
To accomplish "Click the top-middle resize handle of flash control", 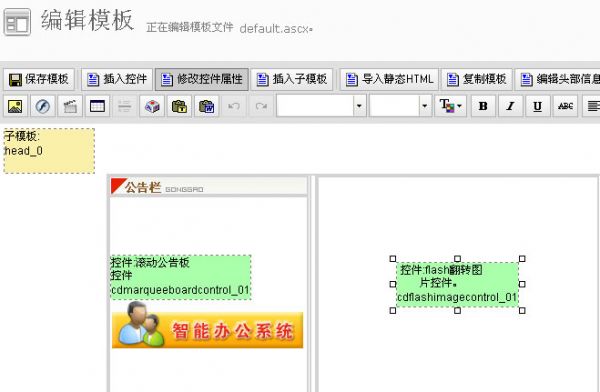I will tap(457, 259).
